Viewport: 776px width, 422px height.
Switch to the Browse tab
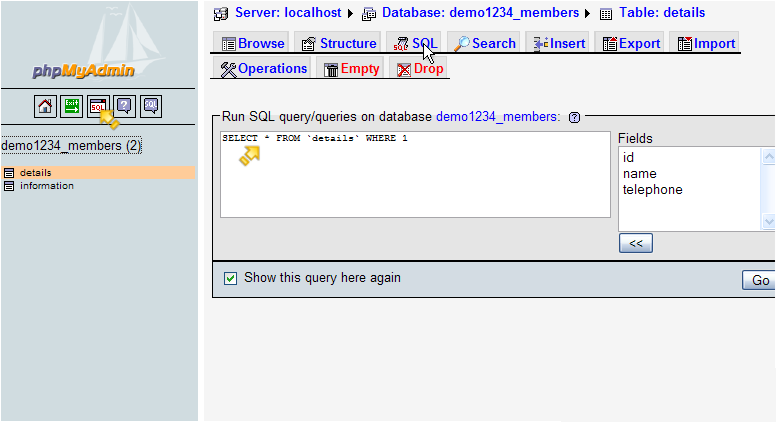click(253, 43)
